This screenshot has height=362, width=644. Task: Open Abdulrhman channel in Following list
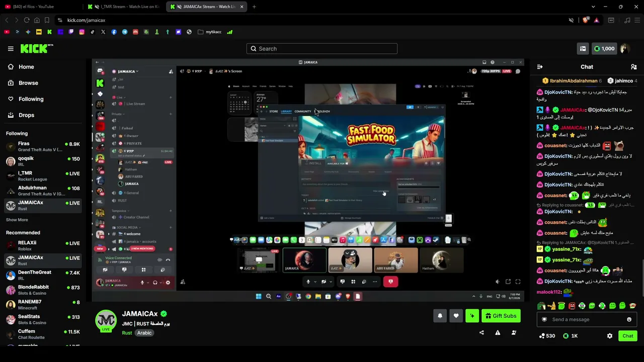tap(42, 191)
